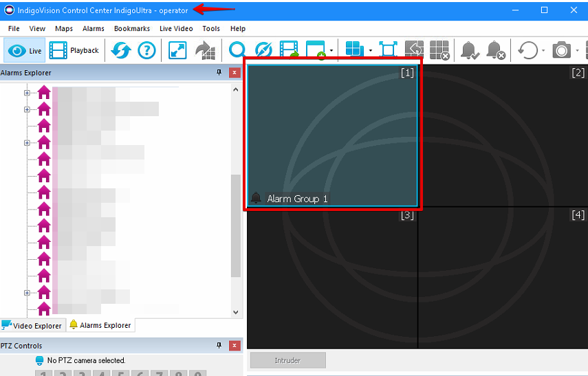This screenshot has width=588, height=376.
Task: Click the Alarms Explorer scrollbar down arrow
Action: tap(235, 312)
